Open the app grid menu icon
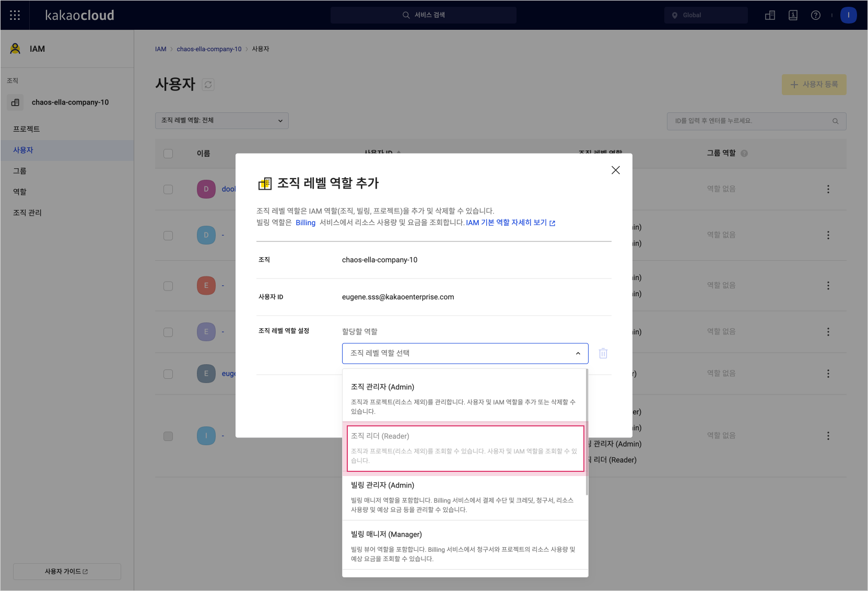 (15, 15)
